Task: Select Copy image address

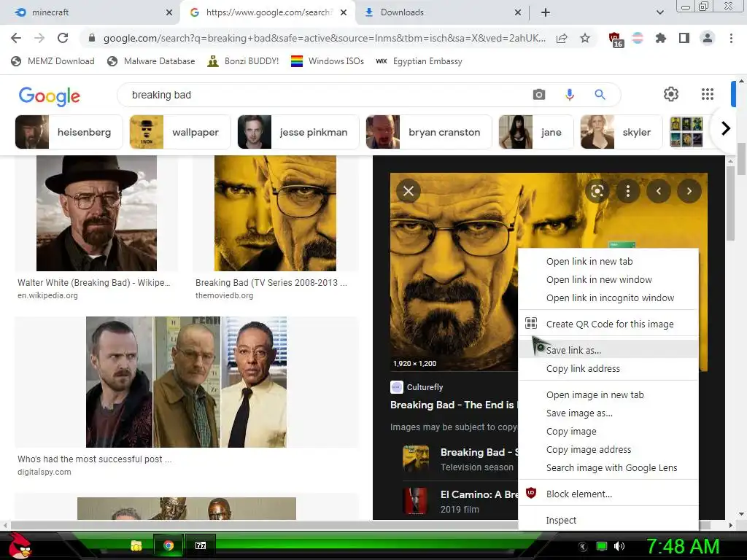Action: [x=608, y=449]
